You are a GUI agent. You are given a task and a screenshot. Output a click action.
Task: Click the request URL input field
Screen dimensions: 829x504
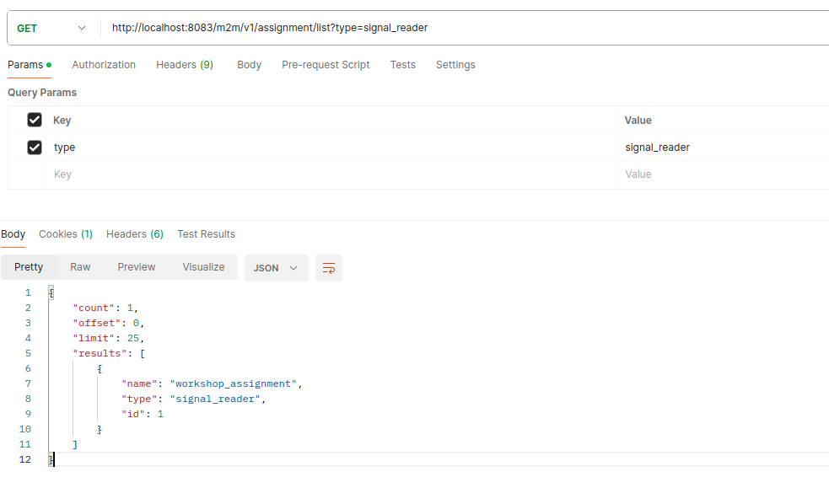coord(464,28)
